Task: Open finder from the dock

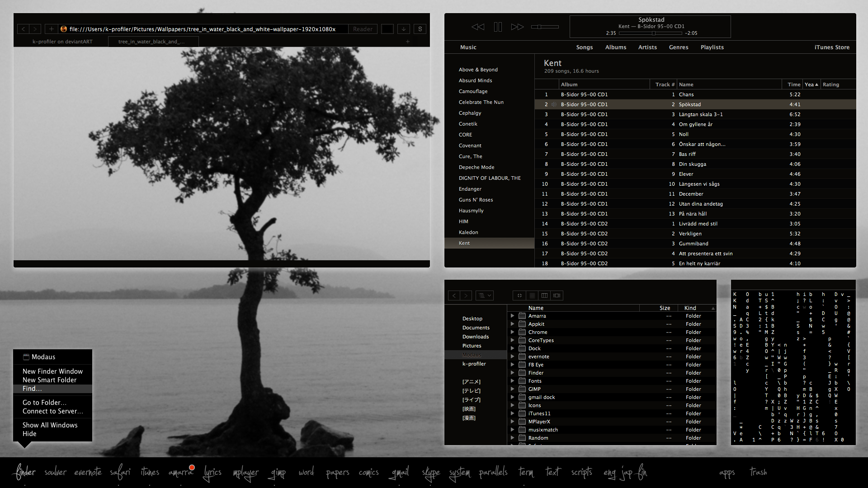Action: click(25, 472)
